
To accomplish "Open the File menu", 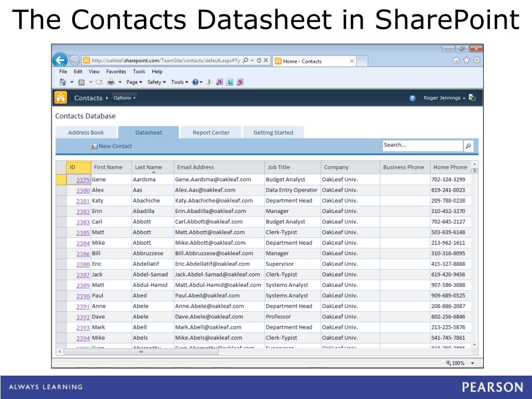I will (63, 72).
